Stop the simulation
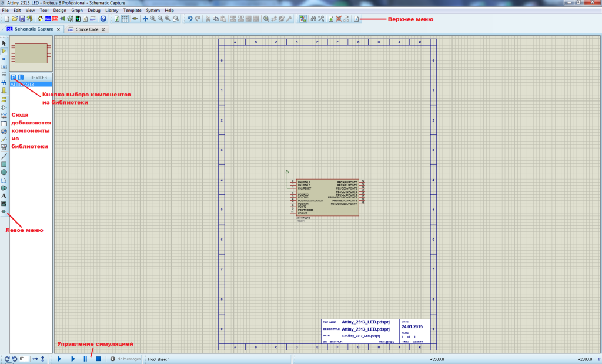The height and width of the screenshot is (364, 602). [98, 359]
